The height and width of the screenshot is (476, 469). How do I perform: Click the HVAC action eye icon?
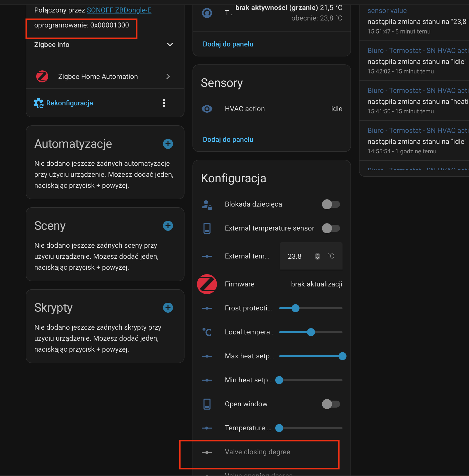pyautogui.click(x=207, y=109)
